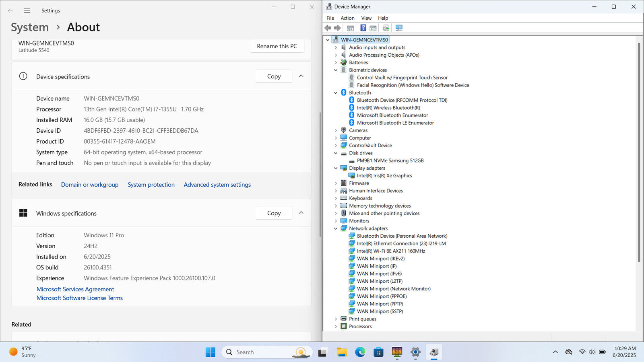The image size is (644, 362).
Task: Collapse the Display adapters category
Action: [336, 168]
